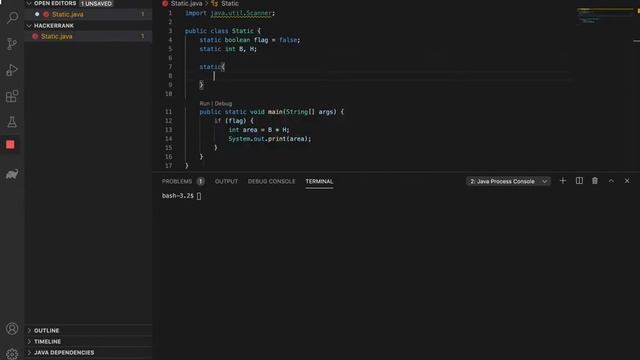Open the Java Process Console terminal dropdown

point(508,181)
